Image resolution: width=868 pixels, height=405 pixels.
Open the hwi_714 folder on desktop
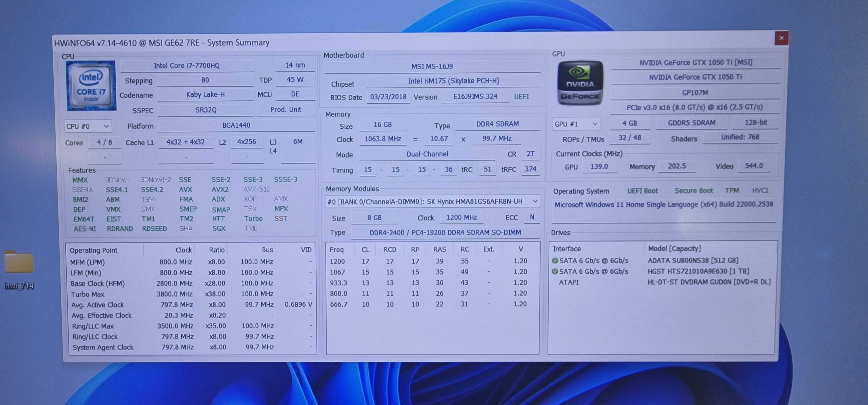(19, 270)
